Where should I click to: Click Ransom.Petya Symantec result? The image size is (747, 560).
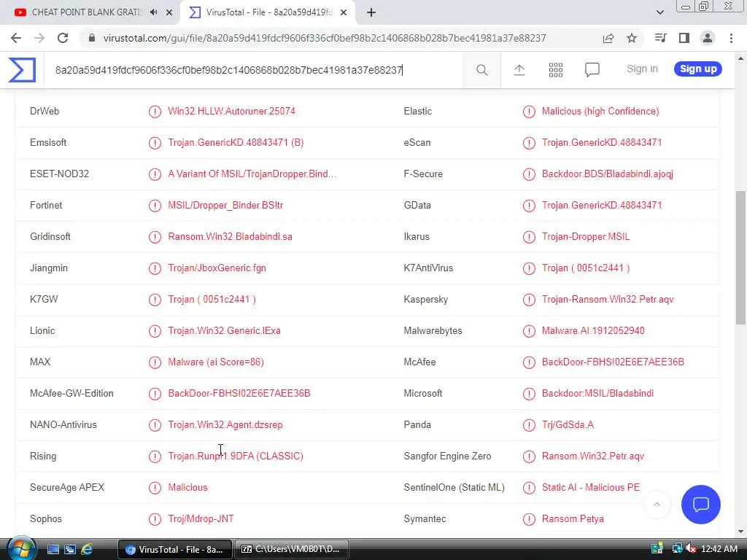tap(573, 519)
